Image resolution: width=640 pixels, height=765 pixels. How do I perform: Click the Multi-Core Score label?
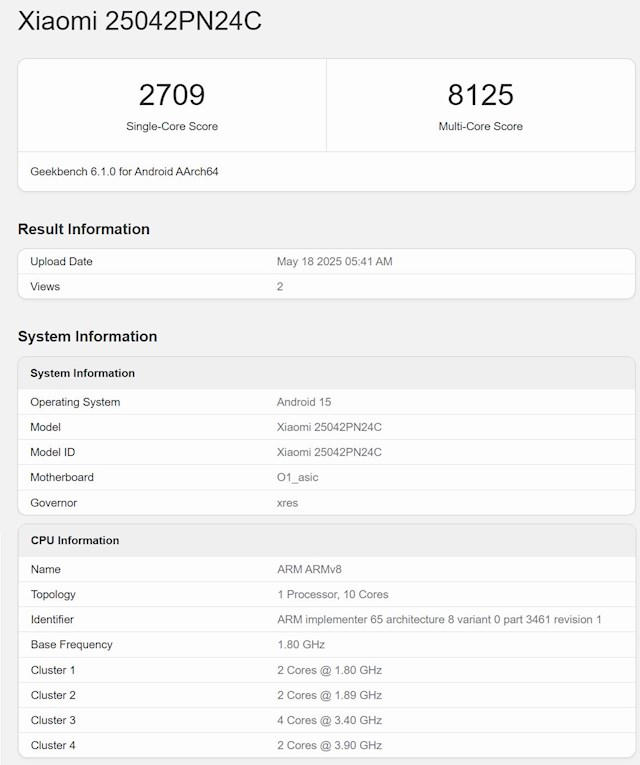point(480,126)
